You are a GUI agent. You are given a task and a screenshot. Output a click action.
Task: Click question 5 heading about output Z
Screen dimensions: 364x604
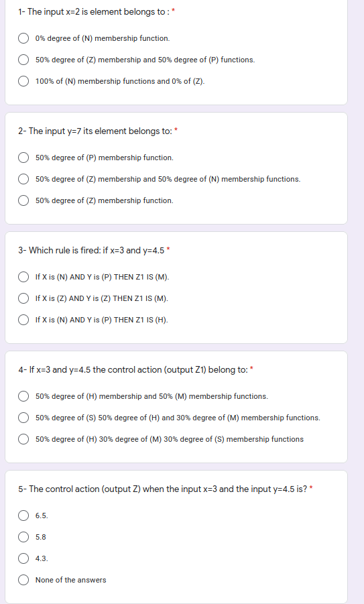click(162, 489)
